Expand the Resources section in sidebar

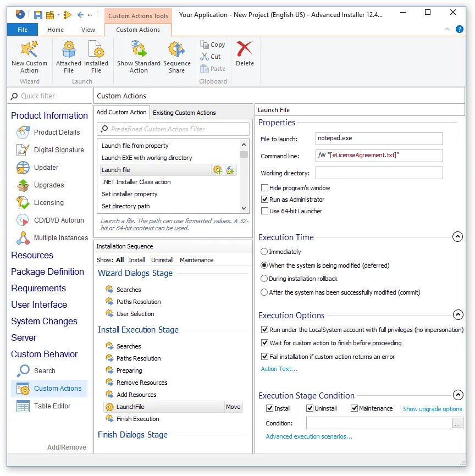point(32,255)
